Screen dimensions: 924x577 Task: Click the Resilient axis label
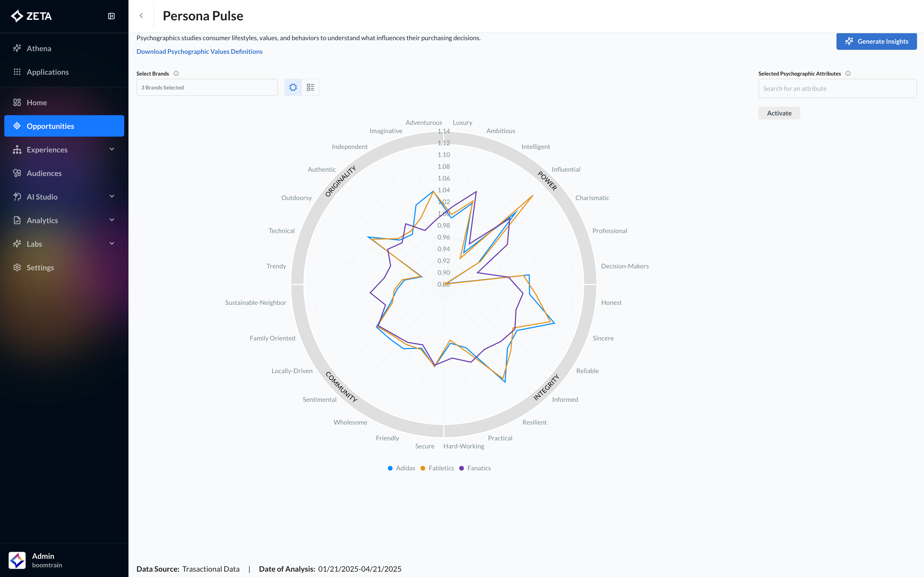coord(534,422)
